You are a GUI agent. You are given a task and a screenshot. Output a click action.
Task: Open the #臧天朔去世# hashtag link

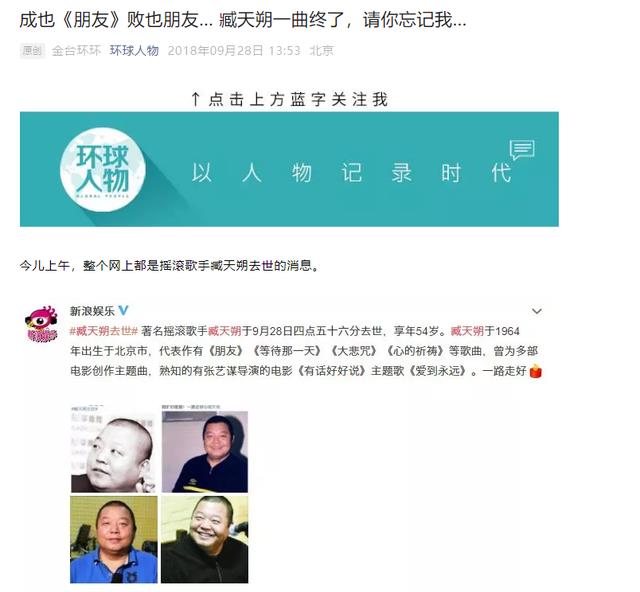click(104, 331)
